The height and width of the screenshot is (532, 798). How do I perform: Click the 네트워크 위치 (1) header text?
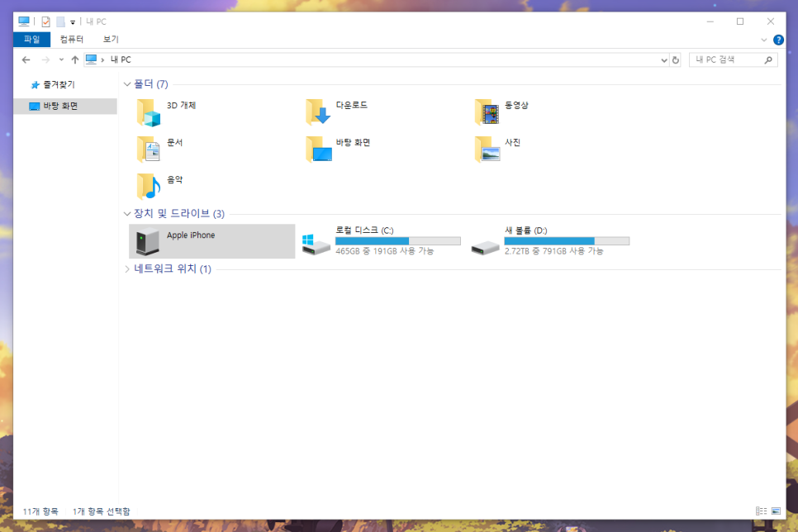click(173, 268)
